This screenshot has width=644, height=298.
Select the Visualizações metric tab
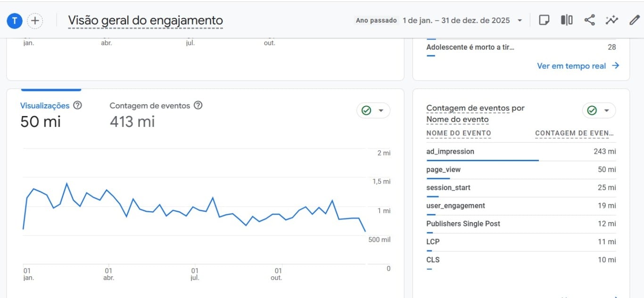pyautogui.click(x=45, y=106)
